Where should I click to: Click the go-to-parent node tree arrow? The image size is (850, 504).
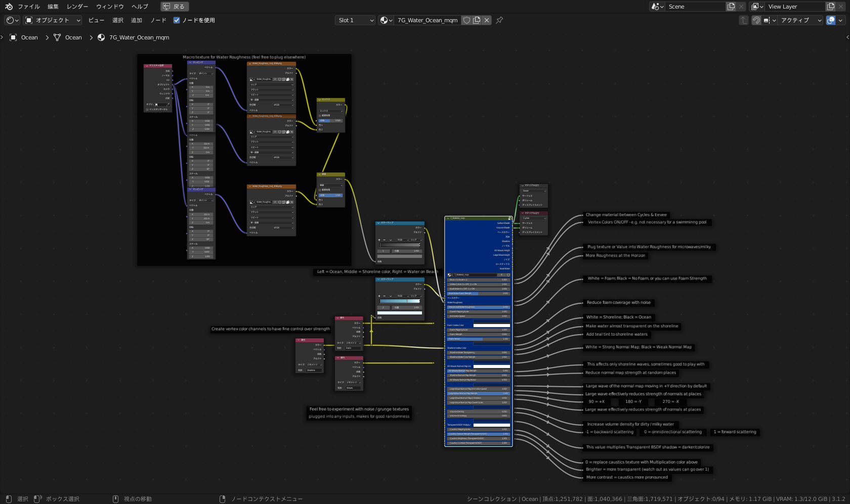(x=743, y=20)
